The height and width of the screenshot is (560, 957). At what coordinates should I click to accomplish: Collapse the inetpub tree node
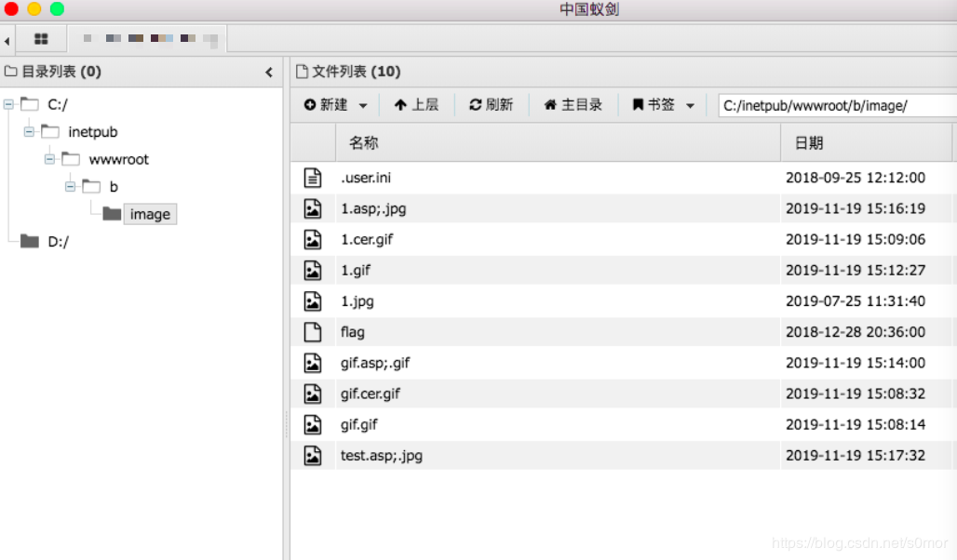[29, 132]
